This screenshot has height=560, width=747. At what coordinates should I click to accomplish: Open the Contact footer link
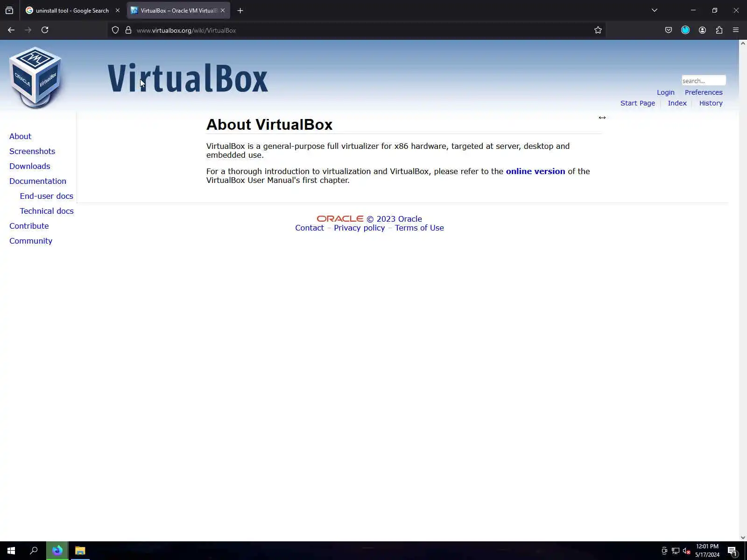click(309, 228)
